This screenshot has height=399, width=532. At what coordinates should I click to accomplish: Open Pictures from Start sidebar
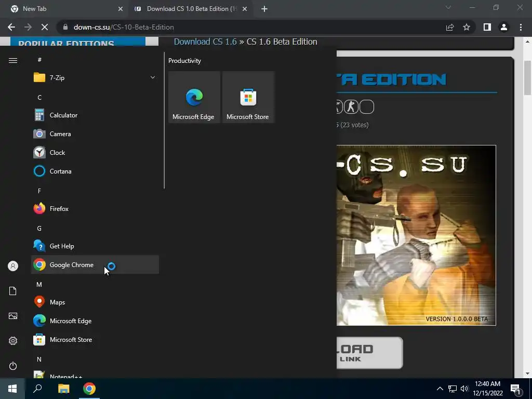click(13, 316)
